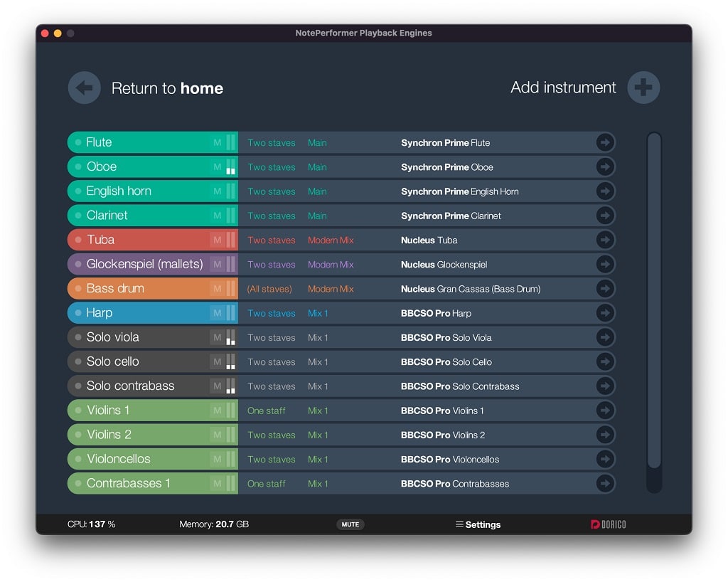The image size is (728, 582).
Task: Click Nucleus Gran Cassas (Bass Drum) text
Action: [471, 289]
